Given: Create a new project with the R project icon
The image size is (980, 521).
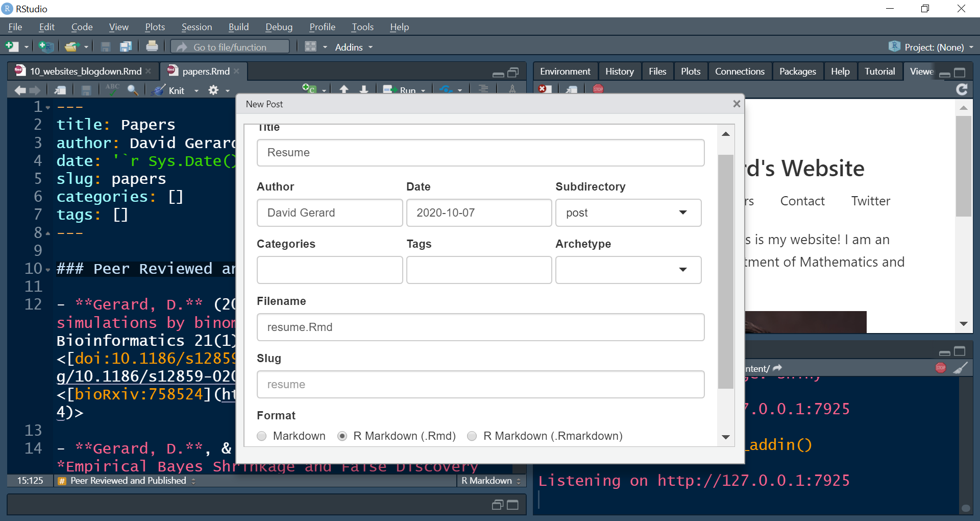Looking at the screenshot, I should pos(46,47).
